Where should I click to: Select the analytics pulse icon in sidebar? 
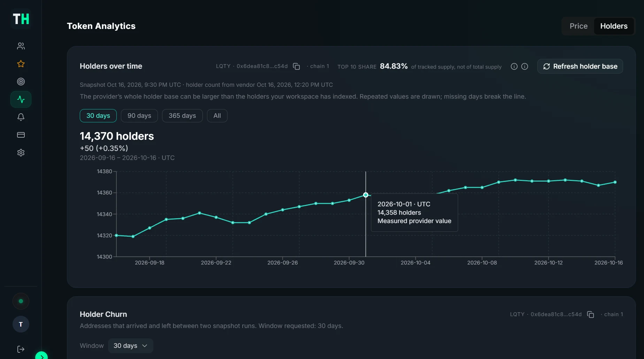point(21,99)
